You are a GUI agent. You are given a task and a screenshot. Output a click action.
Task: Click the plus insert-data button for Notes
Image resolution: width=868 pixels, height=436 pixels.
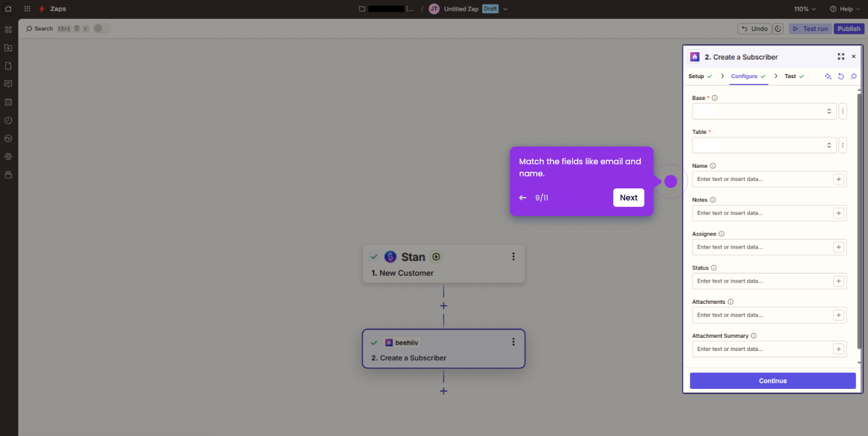pyautogui.click(x=839, y=213)
